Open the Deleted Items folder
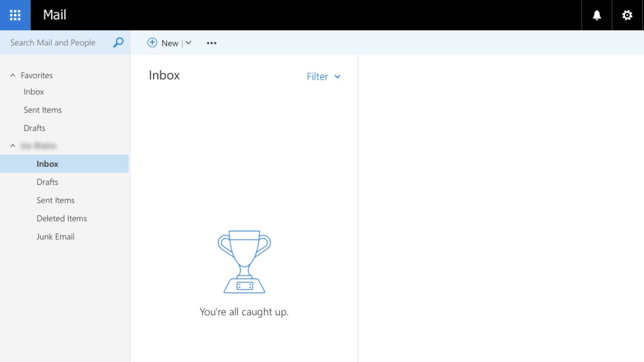Image resolution: width=644 pixels, height=362 pixels. click(x=62, y=218)
